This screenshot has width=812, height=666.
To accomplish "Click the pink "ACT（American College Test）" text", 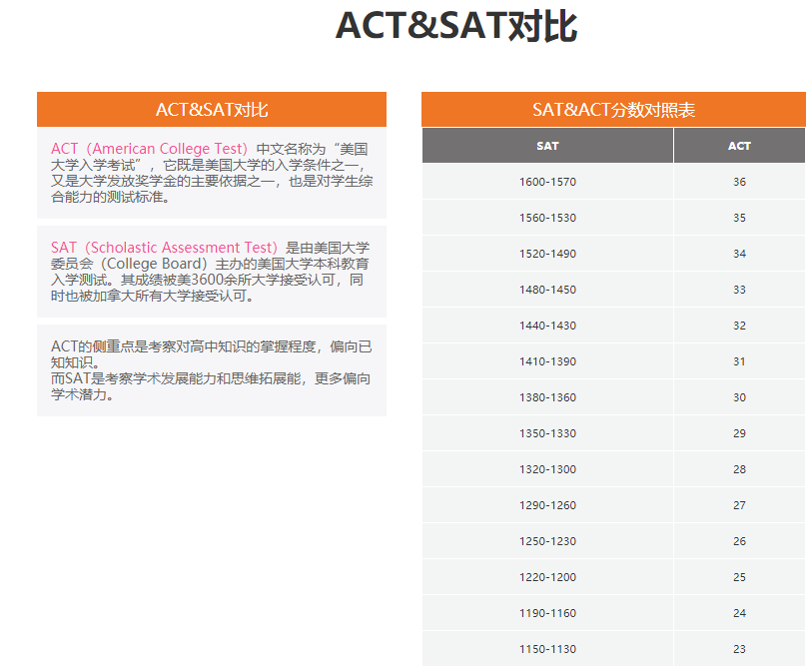I will click(x=150, y=149).
